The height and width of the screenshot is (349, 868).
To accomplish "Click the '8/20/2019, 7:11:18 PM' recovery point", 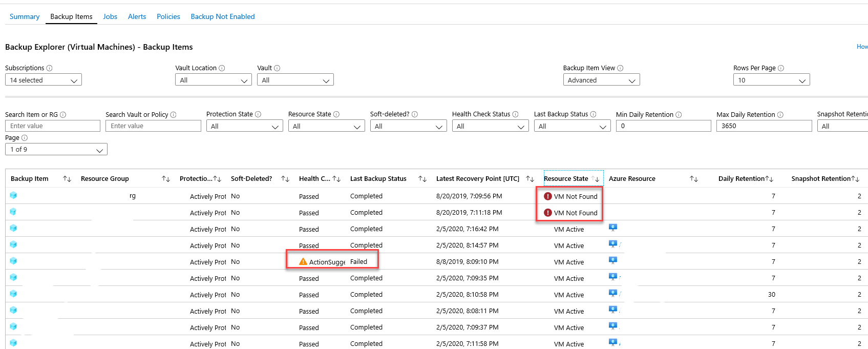I will (469, 212).
